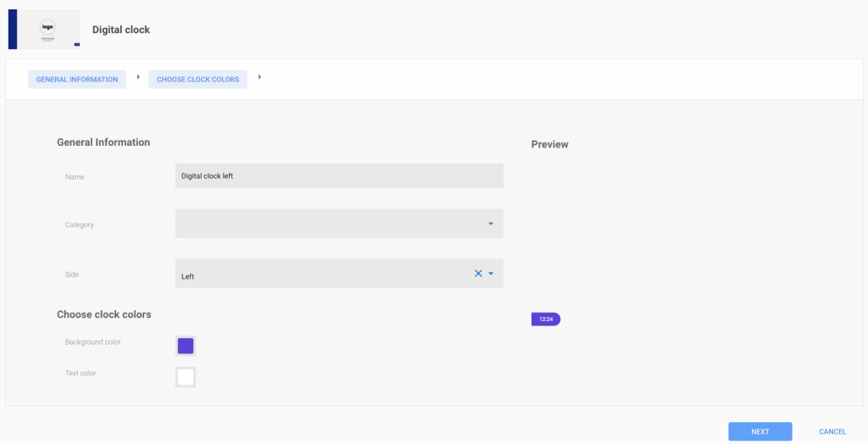Click the Background color label

tap(93, 342)
